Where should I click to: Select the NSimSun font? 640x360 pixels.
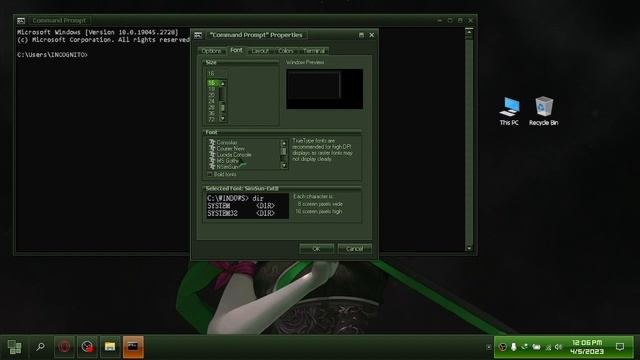(227, 167)
